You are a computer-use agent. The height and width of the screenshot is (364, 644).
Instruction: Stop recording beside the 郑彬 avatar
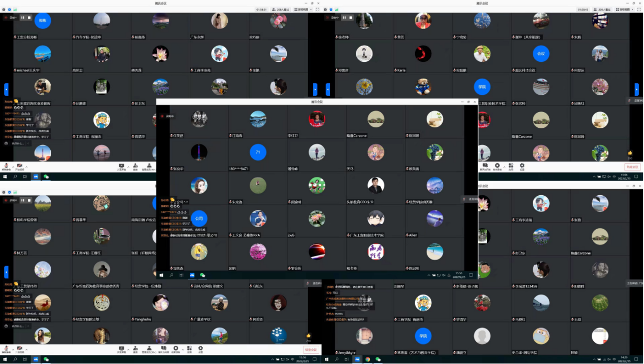29,18
